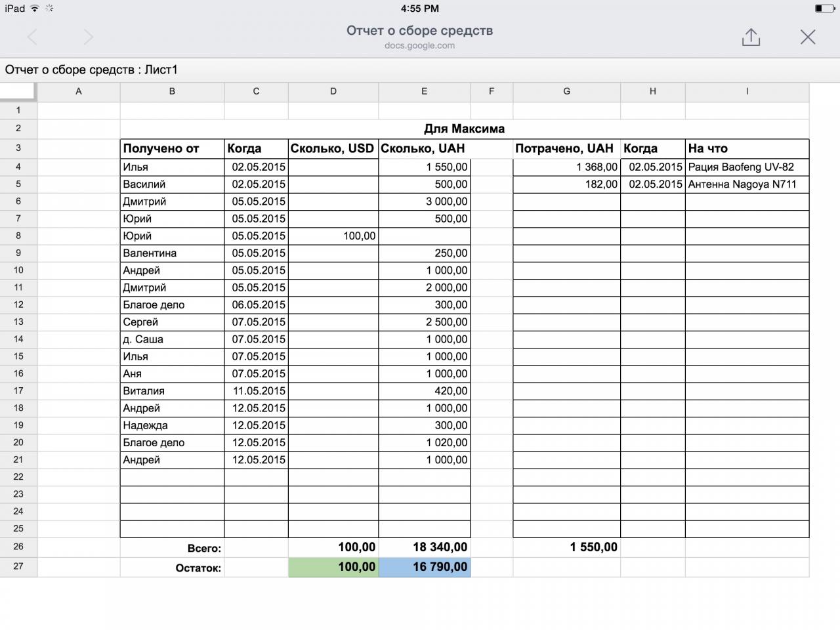840x630 pixels.
Task: Click the green USD remainder cell
Action: 333,567
